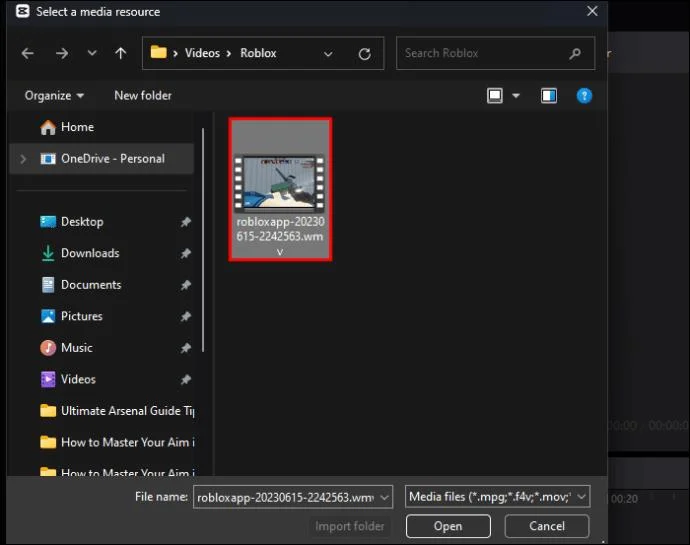The image size is (690, 545).
Task: Select OneDrive - Personal
Action: [x=101, y=158]
